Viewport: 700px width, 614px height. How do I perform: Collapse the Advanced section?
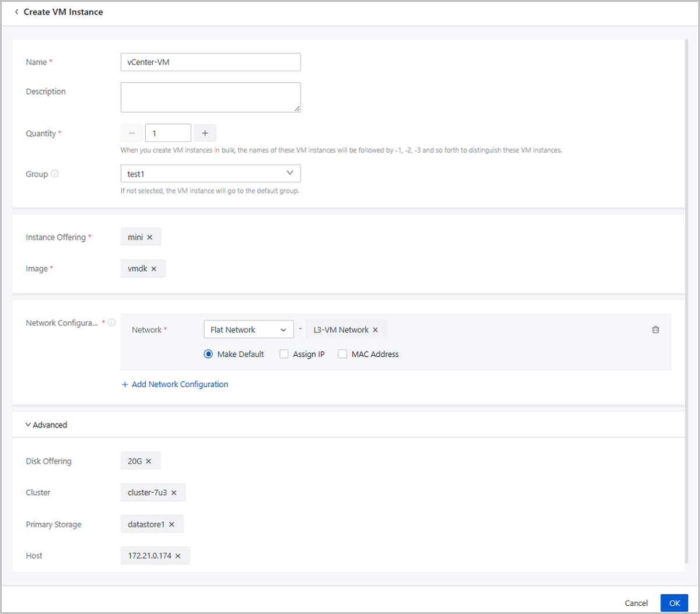(x=46, y=424)
